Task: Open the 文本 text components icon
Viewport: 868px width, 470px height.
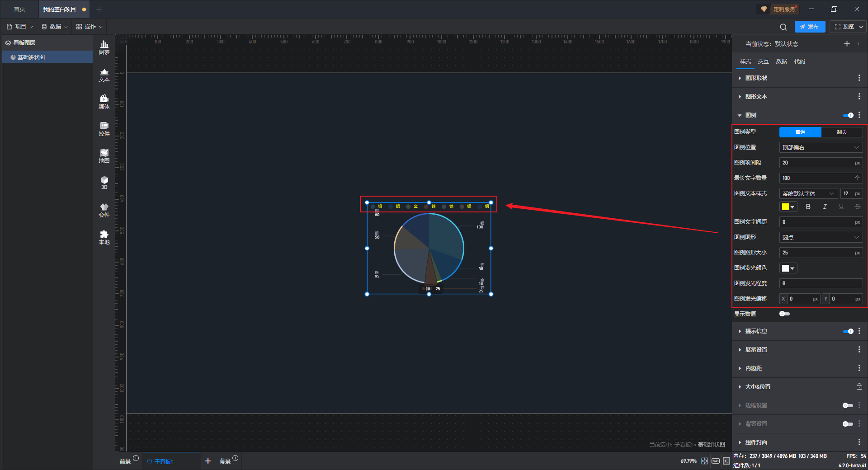Action: point(104,75)
